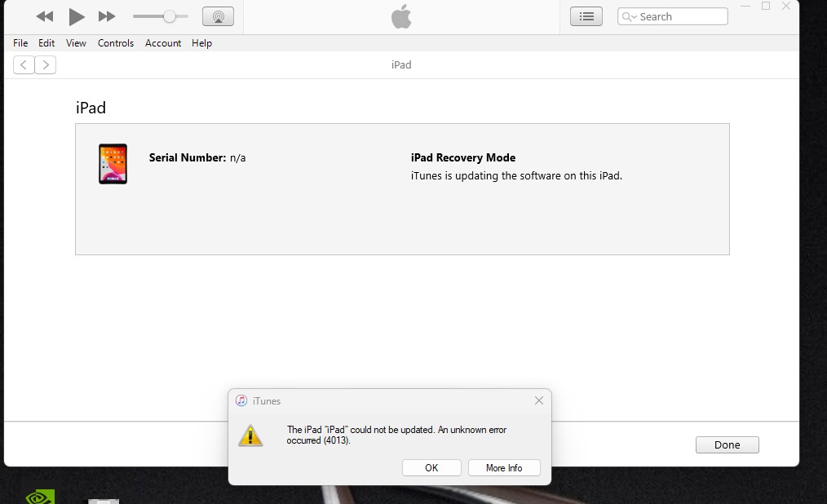Click the iPad page title text
This screenshot has height=504, width=827.
tap(91, 108)
